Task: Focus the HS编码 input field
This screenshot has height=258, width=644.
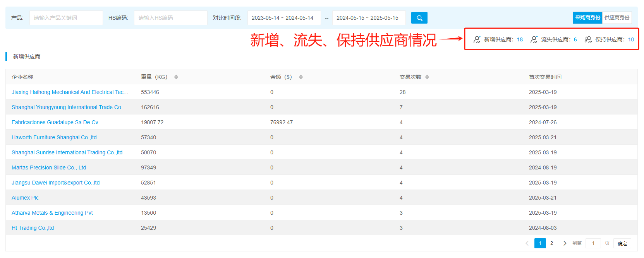Action: [x=171, y=18]
